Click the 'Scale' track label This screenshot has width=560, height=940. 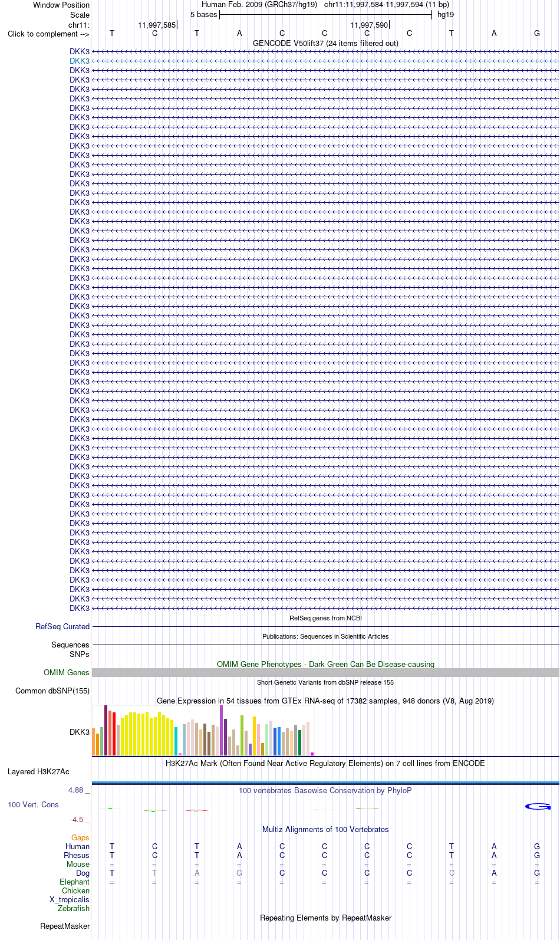click(x=80, y=15)
